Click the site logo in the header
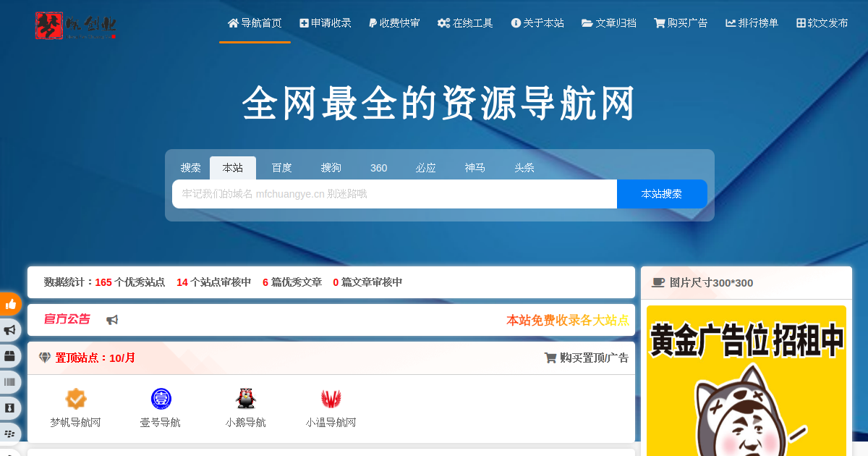868x456 pixels. (x=75, y=25)
